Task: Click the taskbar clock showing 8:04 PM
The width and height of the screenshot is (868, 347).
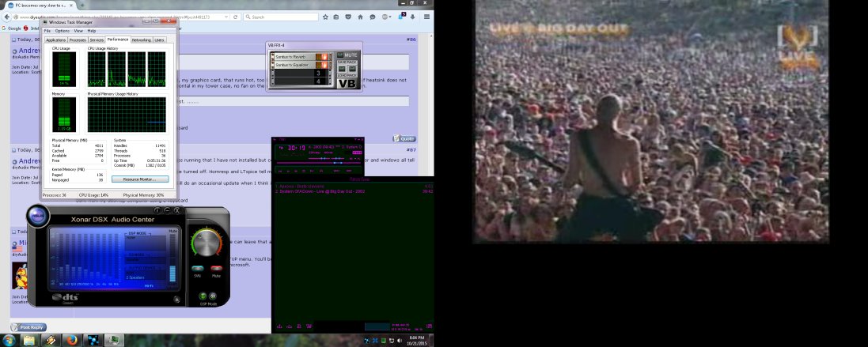Action: [417, 341]
